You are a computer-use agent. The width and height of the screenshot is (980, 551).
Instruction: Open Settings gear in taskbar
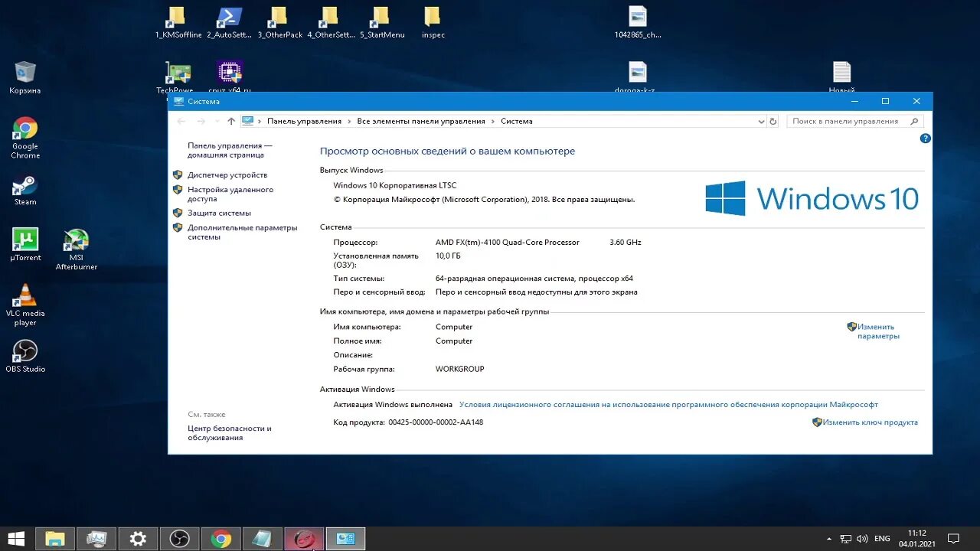point(138,539)
